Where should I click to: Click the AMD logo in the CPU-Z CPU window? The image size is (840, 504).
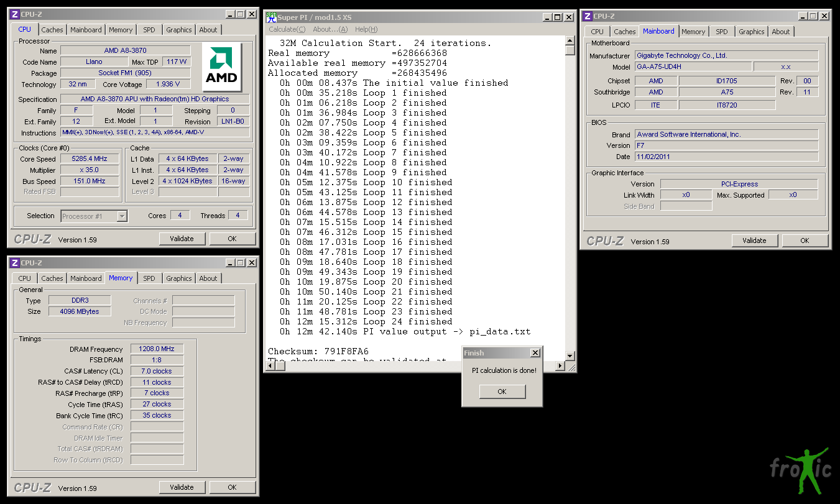pyautogui.click(x=222, y=67)
